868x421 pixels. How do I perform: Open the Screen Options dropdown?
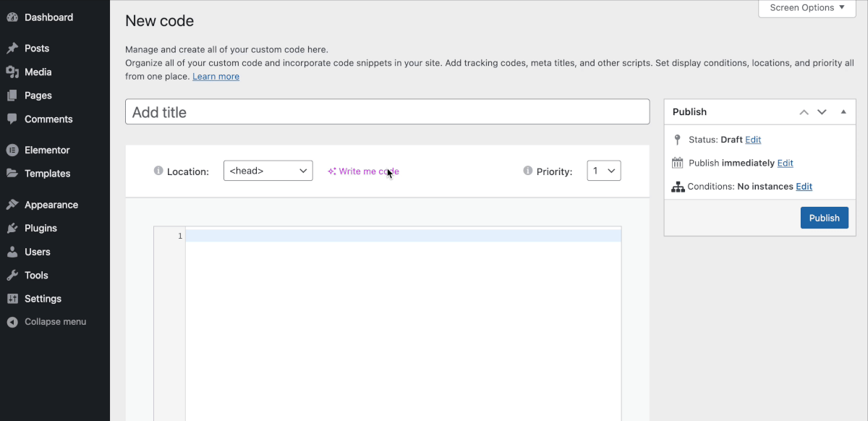click(806, 7)
